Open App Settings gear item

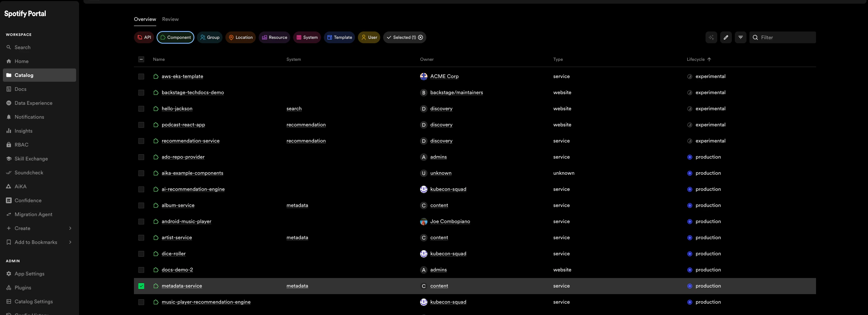[40, 274]
